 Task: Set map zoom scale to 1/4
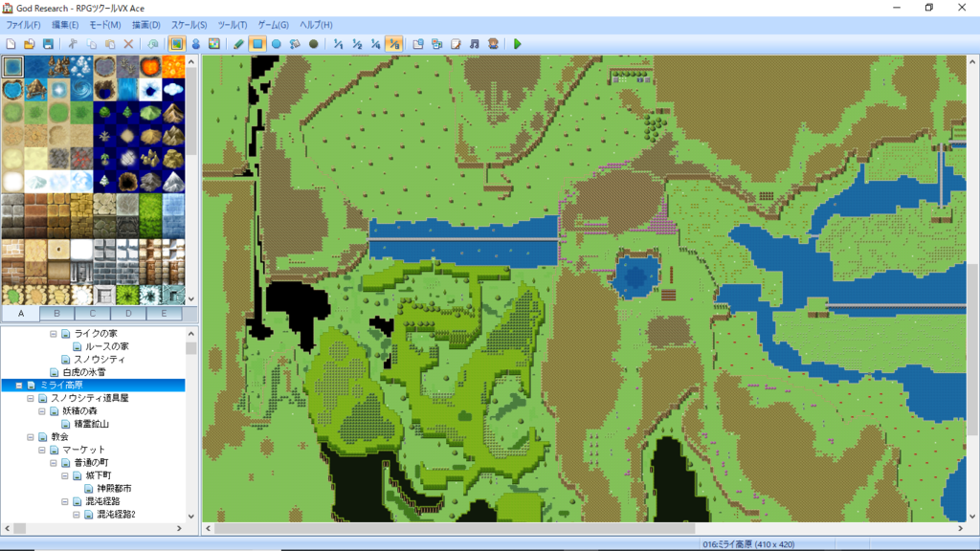coord(375,44)
